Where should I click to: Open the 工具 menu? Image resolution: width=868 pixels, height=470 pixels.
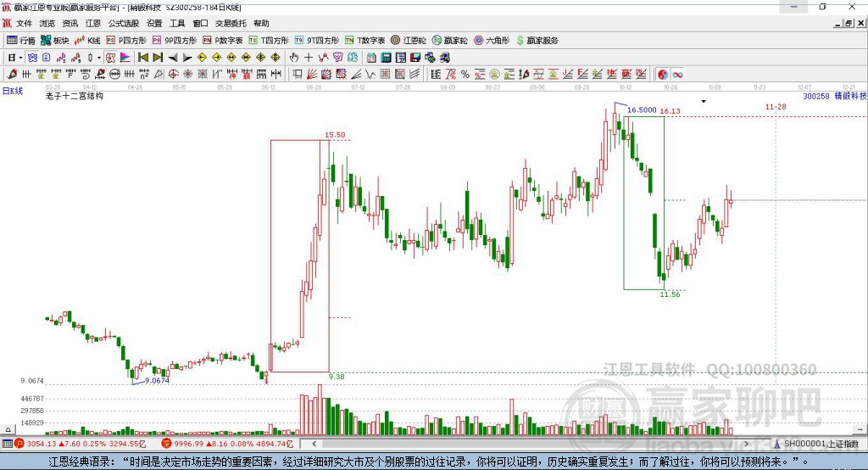pos(177,23)
